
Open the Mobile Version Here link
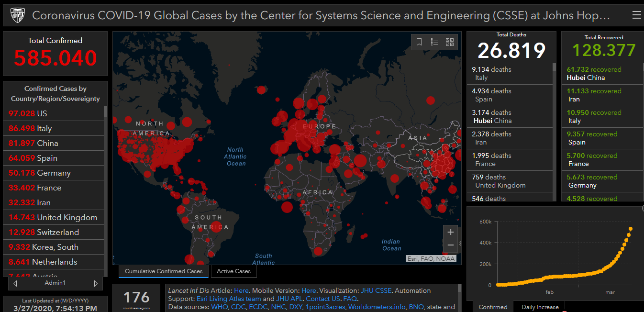[x=309, y=290]
